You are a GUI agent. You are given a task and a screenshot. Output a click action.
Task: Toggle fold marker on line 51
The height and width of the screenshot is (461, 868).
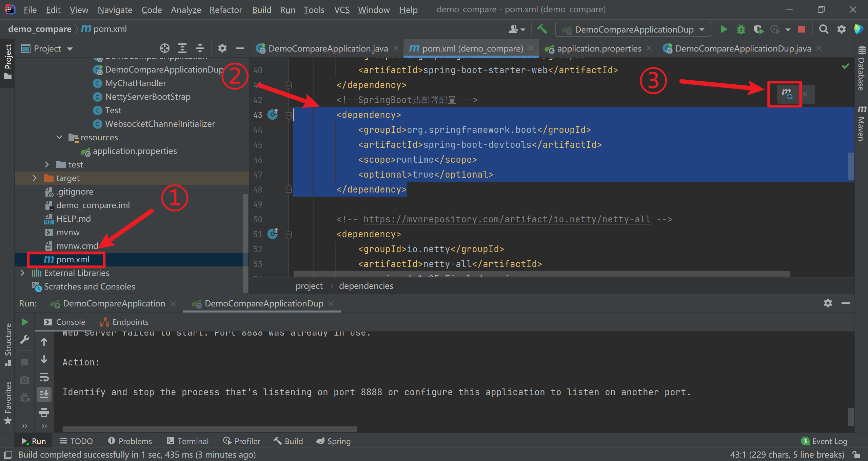point(289,234)
